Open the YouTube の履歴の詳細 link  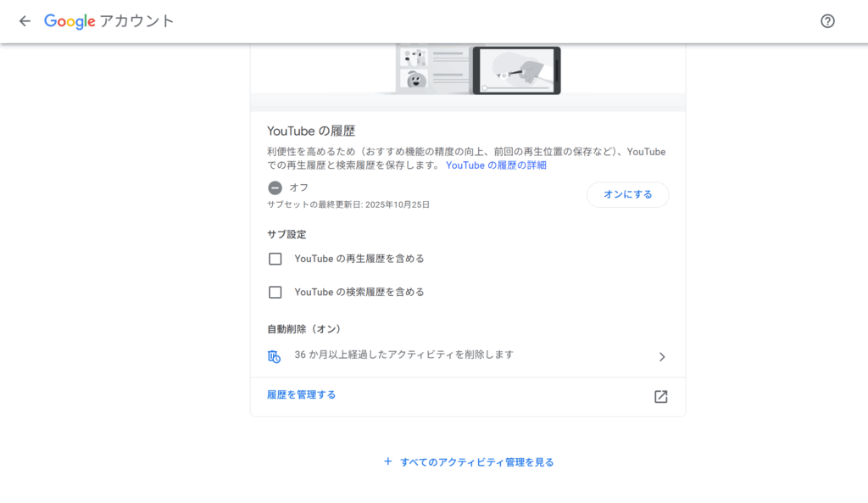pyautogui.click(x=496, y=165)
